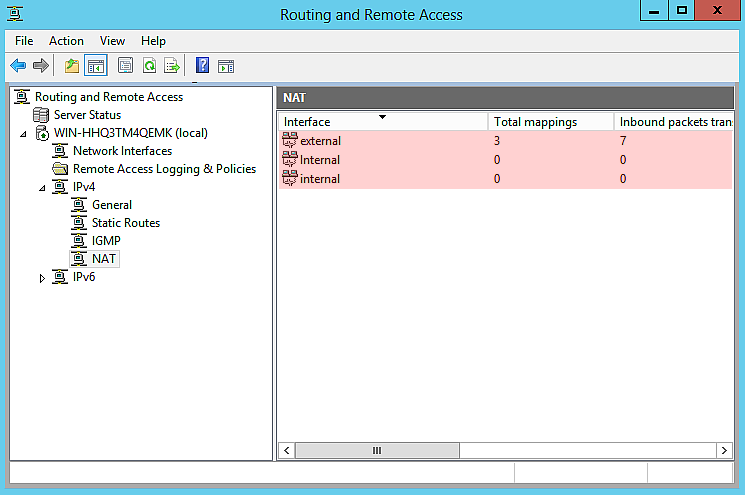
Task: Click the Refresh toolbar icon
Action: (x=149, y=66)
